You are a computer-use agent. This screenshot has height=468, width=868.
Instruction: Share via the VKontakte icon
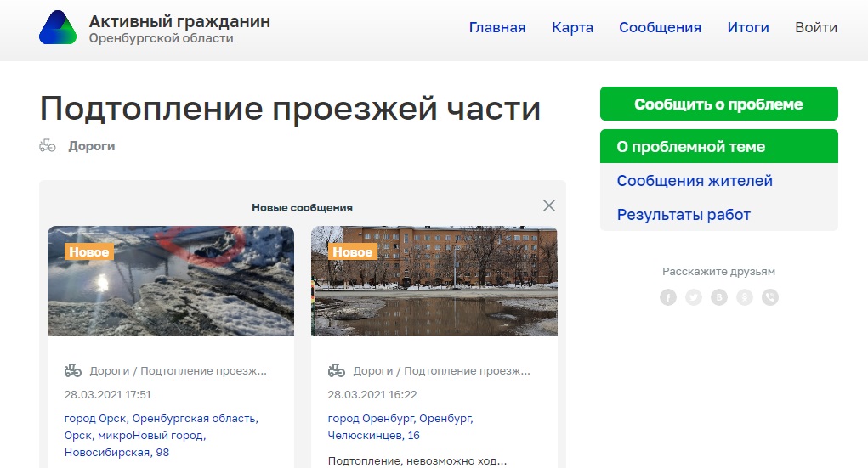click(719, 297)
